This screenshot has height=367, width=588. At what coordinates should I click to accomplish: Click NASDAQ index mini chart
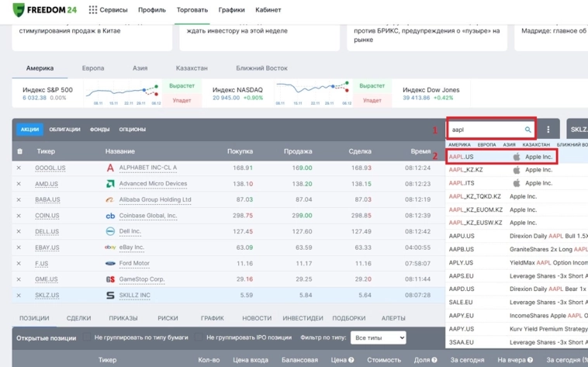(313, 92)
